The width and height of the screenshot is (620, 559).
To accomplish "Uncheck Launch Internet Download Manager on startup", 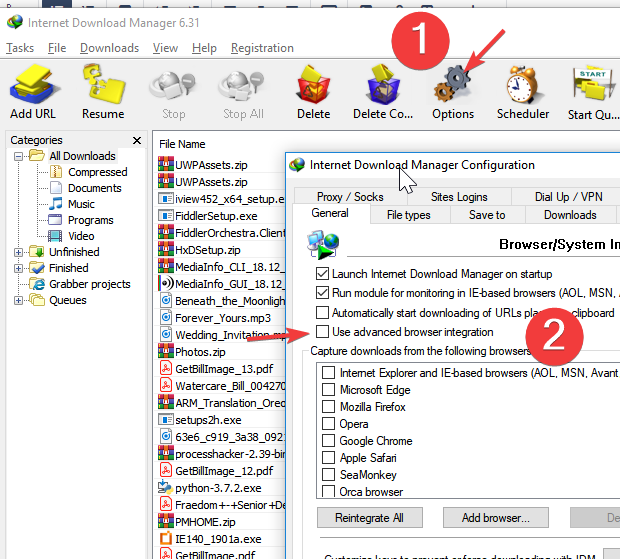I will 322,274.
